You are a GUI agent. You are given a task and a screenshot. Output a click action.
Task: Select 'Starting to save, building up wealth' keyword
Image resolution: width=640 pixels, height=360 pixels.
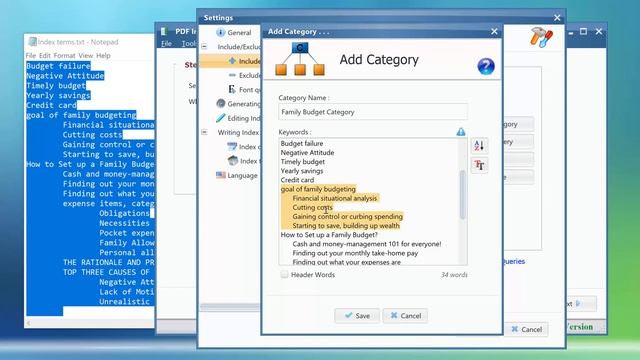(346, 226)
